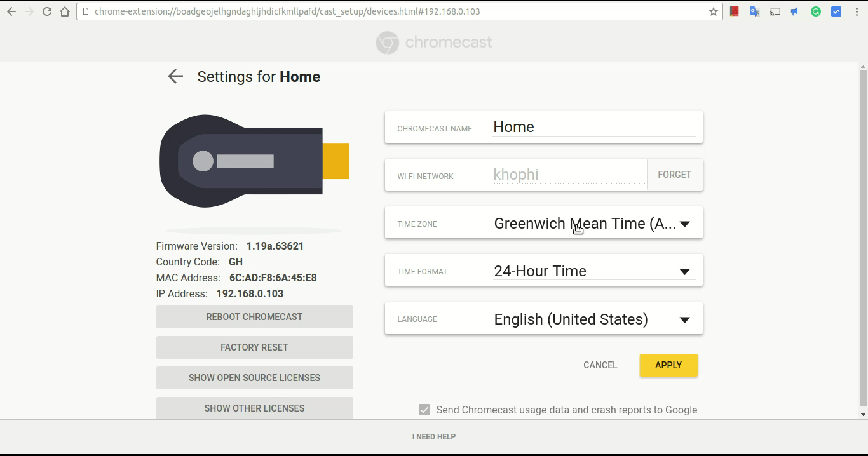Expand the Time Zone dropdown

[x=684, y=224]
